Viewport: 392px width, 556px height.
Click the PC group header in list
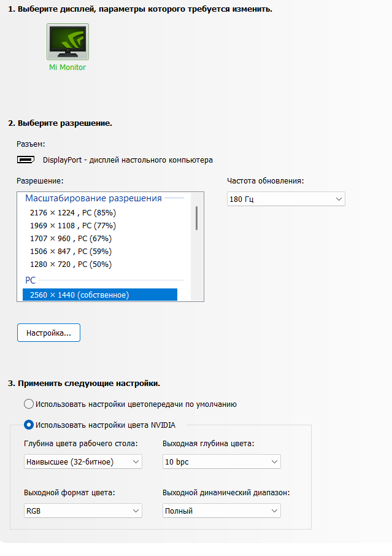(31, 280)
